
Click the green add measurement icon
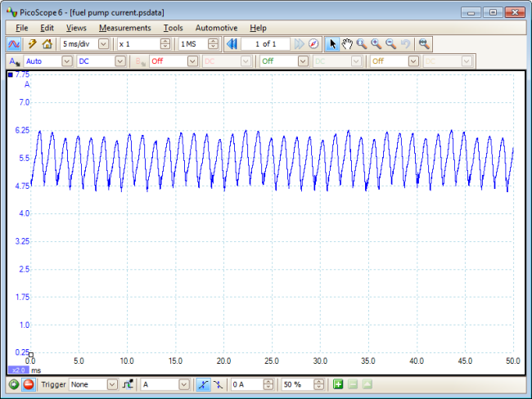(339, 384)
